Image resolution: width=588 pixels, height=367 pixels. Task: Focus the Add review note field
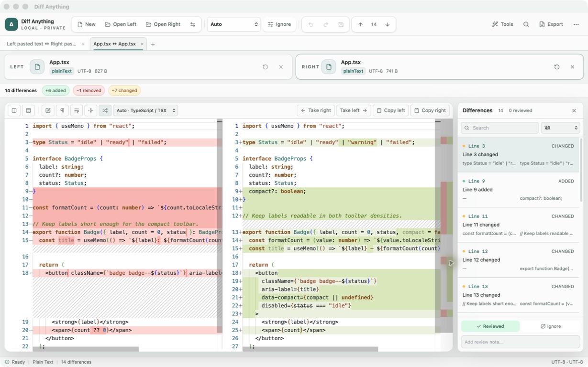point(521,342)
